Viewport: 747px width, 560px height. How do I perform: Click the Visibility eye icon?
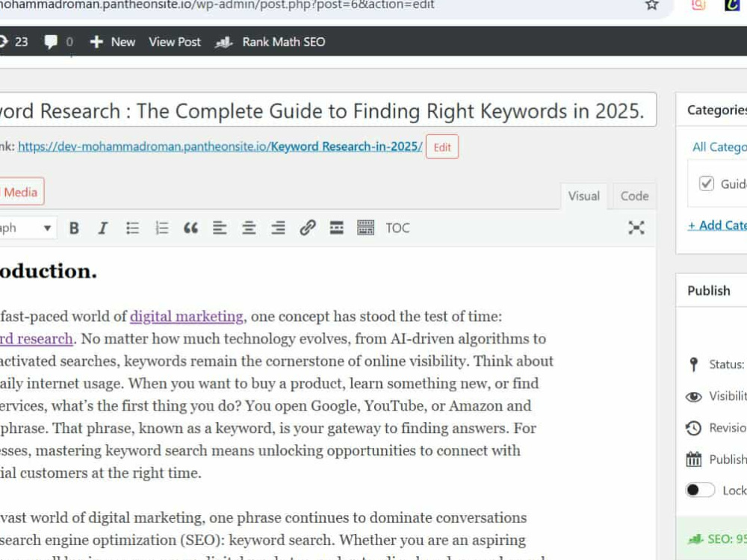click(x=694, y=396)
